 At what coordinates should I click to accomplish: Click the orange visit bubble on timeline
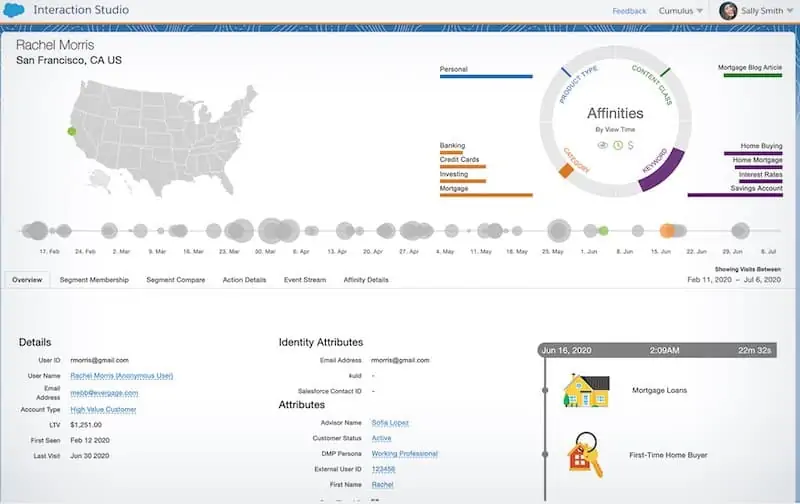[667, 231]
